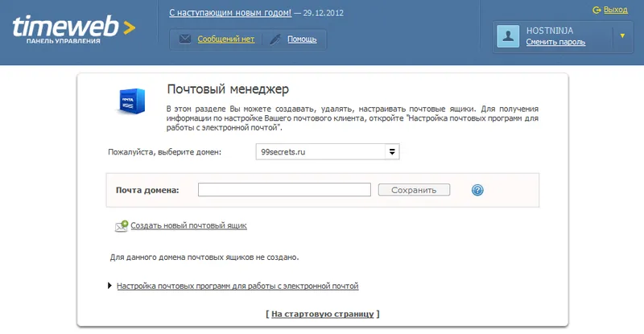Screen dimensions: 644x334
Task: Click the date 29.12.2012 text
Action: 324,13
